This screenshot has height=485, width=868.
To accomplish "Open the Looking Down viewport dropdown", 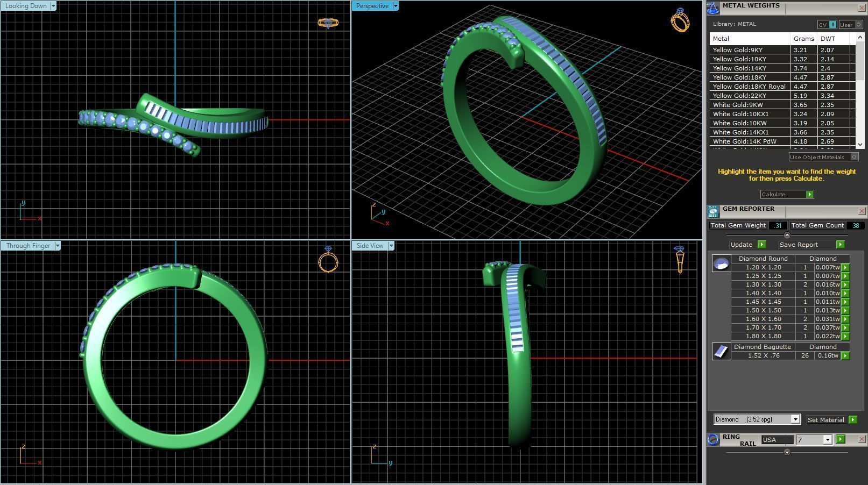I will (x=53, y=6).
